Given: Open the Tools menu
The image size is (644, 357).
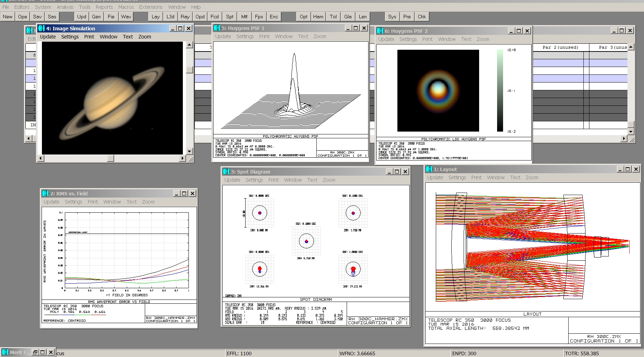Looking at the screenshot, I should (85, 7).
